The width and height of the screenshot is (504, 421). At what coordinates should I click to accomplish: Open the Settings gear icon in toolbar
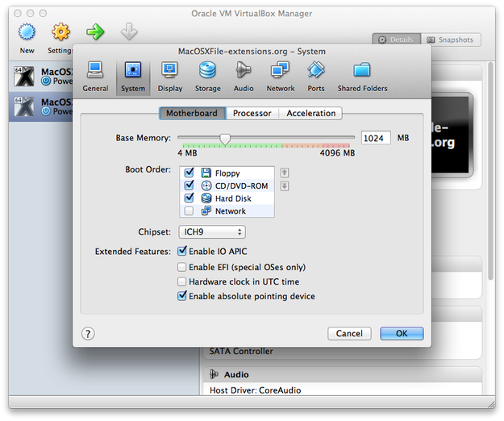(x=60, y=31)
